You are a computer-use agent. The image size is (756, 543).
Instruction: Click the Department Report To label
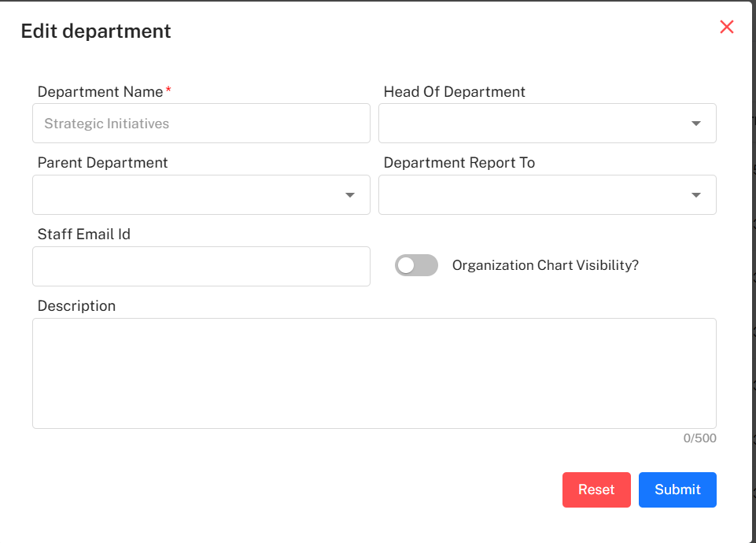459,163
